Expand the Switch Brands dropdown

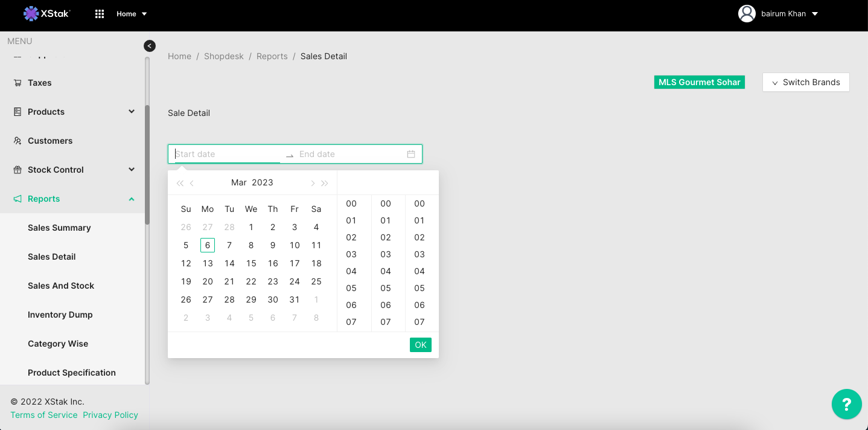[806, 82]
